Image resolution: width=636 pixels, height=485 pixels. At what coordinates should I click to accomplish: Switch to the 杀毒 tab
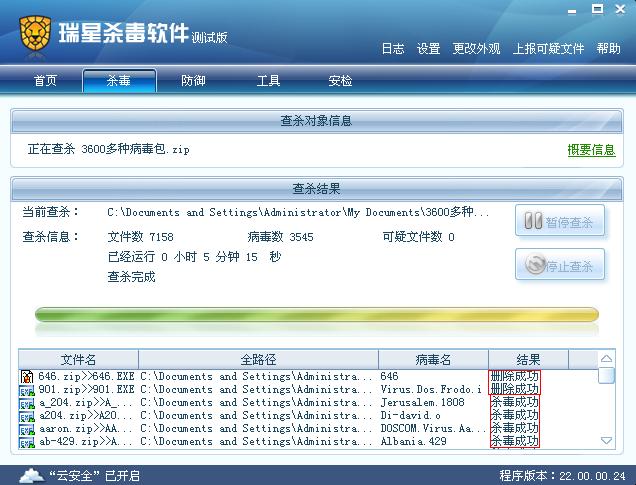[119, 81]
